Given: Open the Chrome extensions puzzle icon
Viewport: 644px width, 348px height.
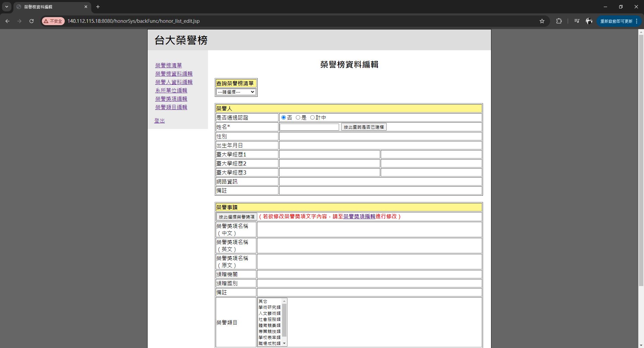Looking at the screenshot, I should [559, 21].
